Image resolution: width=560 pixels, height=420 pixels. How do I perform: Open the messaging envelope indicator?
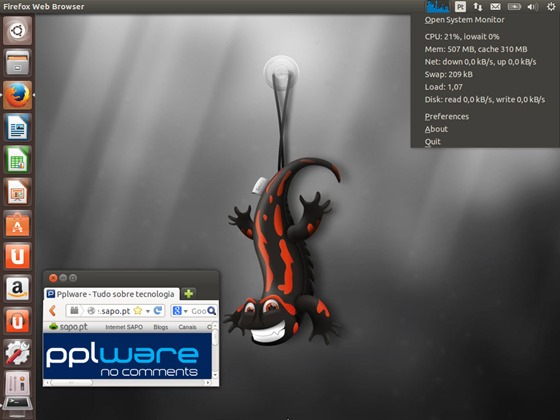(495, 6)
